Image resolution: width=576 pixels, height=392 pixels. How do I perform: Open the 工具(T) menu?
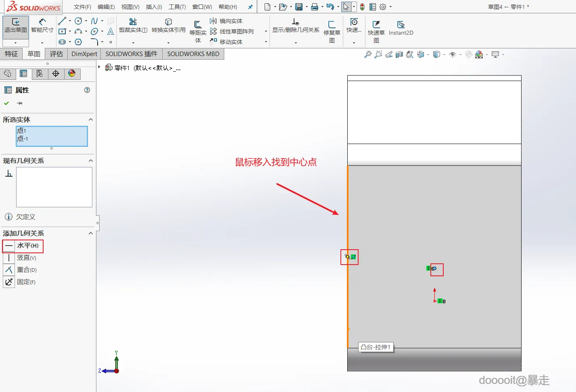click(x=177, y=7)
